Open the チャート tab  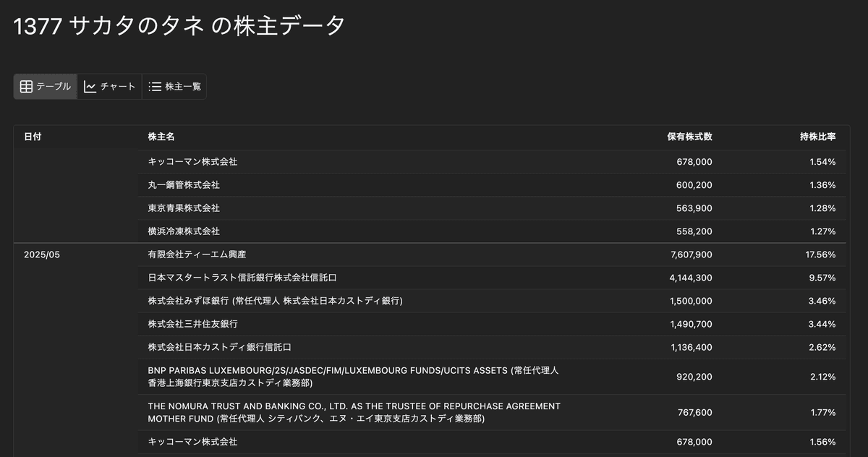[x=110, y=87]
